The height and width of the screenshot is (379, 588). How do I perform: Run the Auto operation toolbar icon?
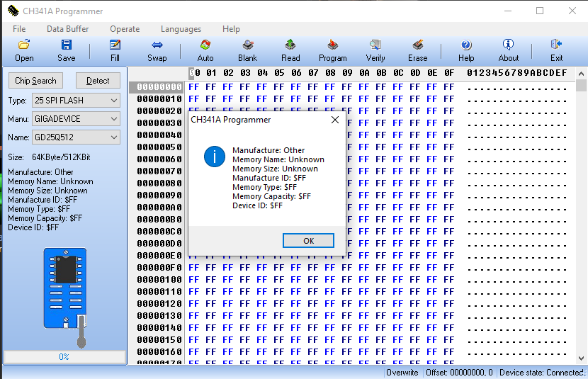[205, 45]
